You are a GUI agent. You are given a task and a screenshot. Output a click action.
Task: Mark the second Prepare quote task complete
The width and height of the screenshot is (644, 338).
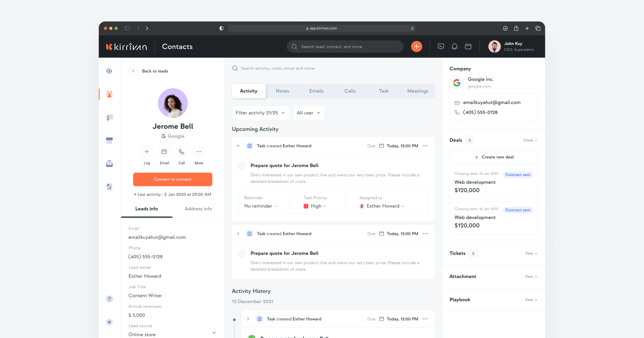tap(241, 253)
